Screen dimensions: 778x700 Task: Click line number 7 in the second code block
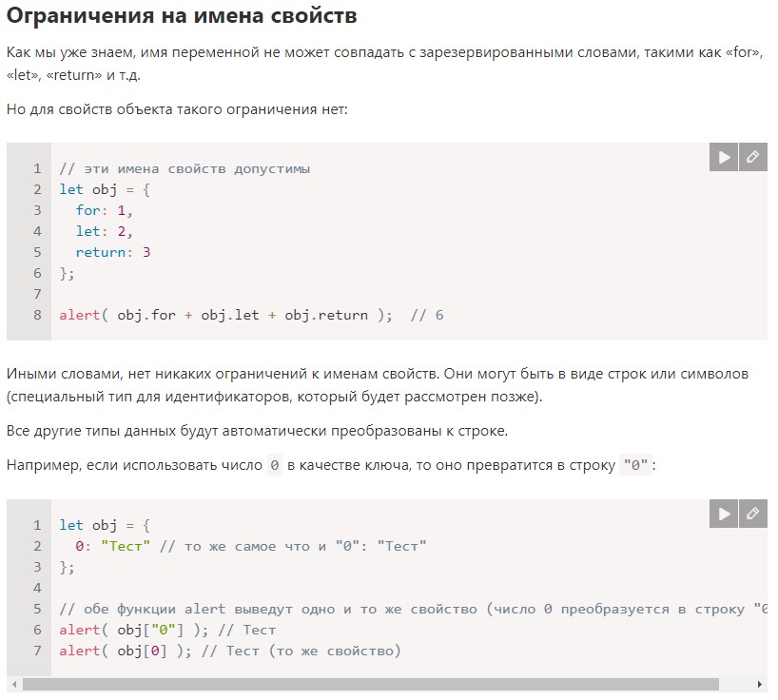point(37,651)
